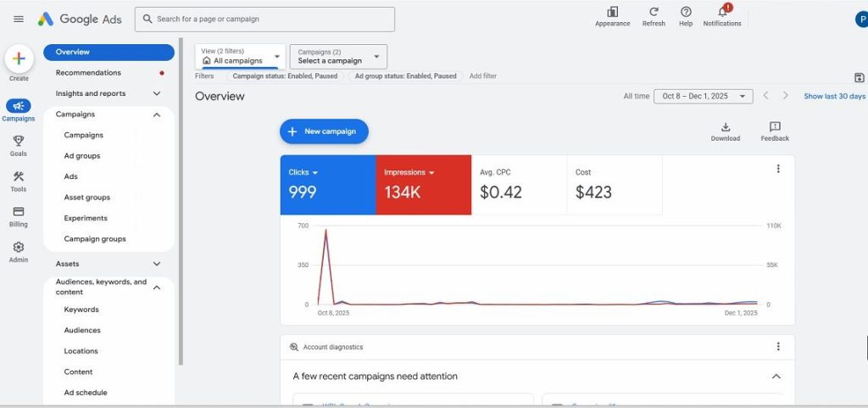Open the date range dropdown
This screenshot has width=868, height=408.
click(703, 97)
